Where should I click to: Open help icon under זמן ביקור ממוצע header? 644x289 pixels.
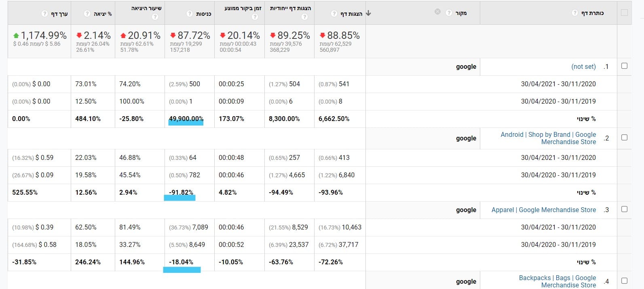(255, 17)
